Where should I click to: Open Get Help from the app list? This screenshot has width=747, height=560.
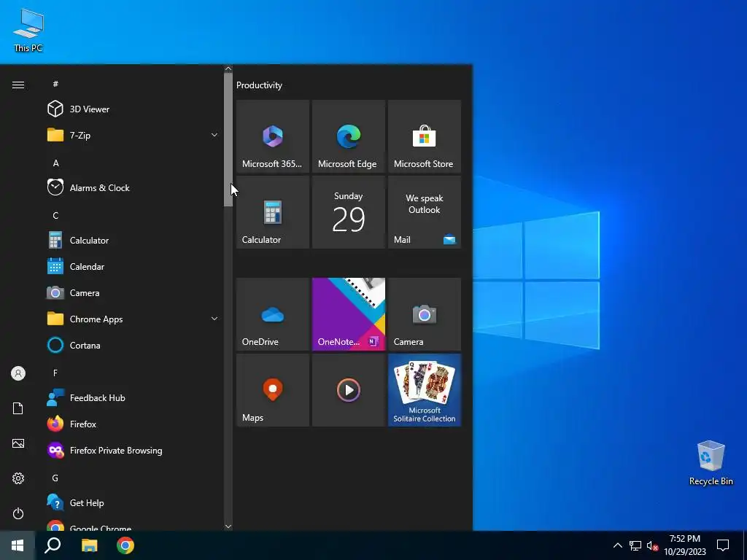click(x=133, y=503)
